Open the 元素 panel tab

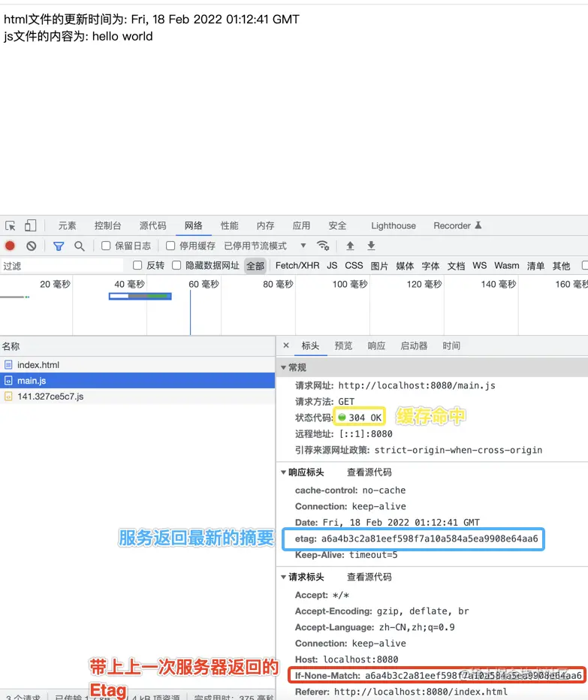(x=68, y=226)
